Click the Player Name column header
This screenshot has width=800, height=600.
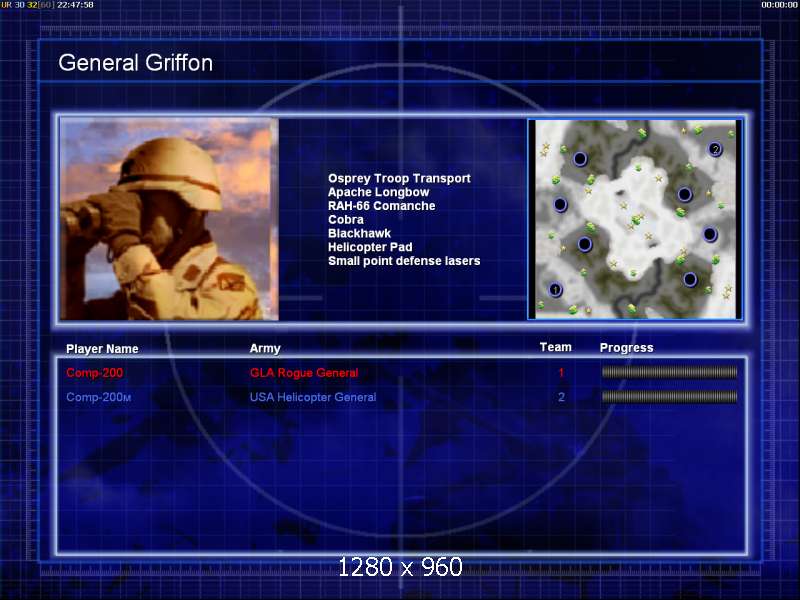pyautogui.click(x=102, y=349)
